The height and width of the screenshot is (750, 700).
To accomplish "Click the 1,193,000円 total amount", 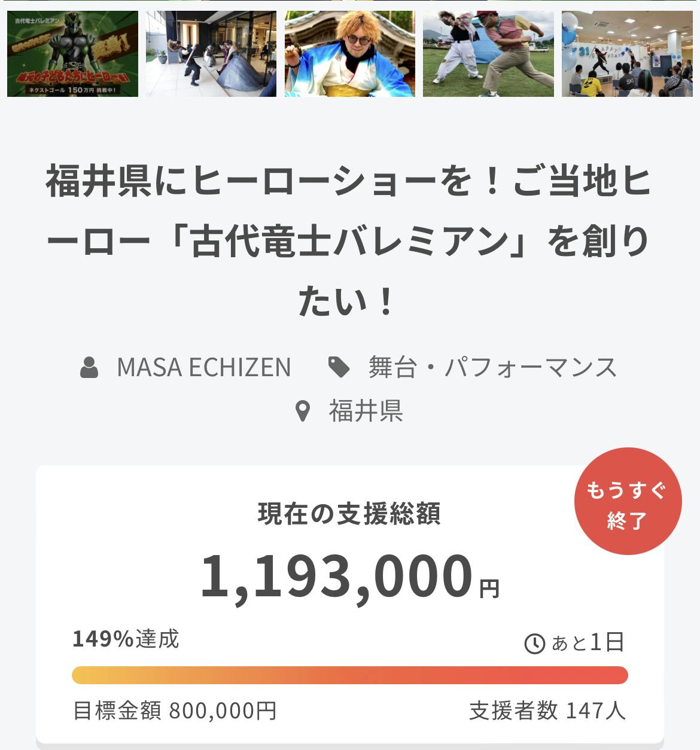I will click(349, 577).
